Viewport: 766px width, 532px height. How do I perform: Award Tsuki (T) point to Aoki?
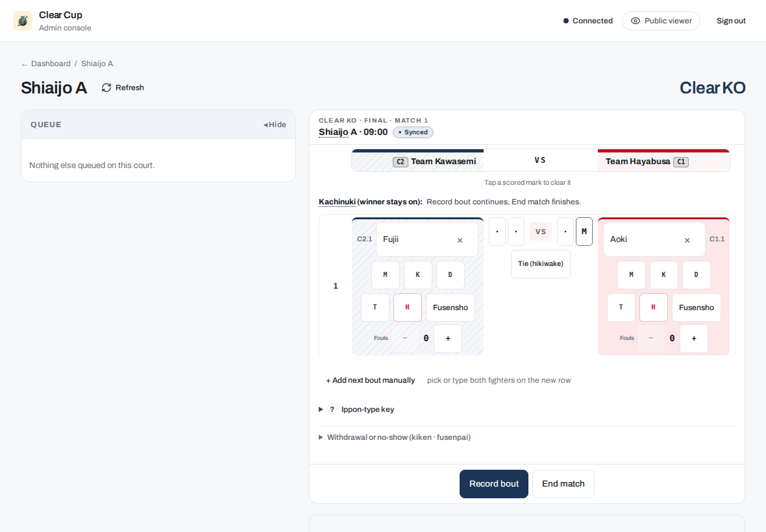point(621,308)
